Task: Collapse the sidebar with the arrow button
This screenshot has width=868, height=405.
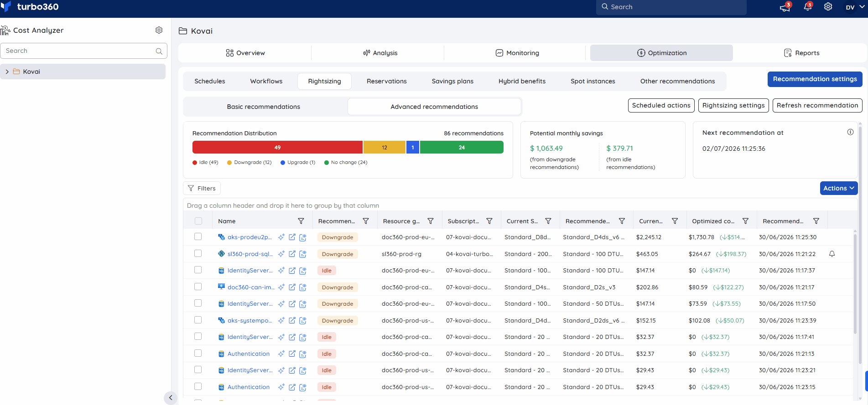Action: [x=171, y=398]
